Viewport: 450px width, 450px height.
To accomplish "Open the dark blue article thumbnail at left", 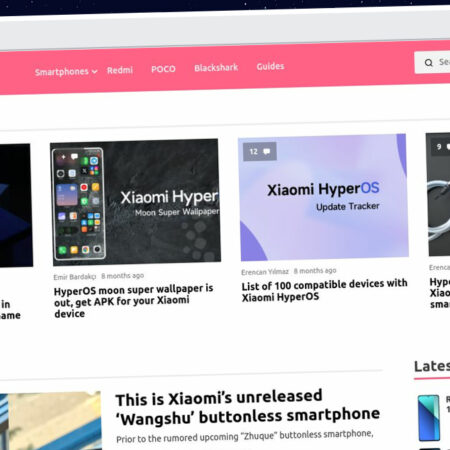I will [16, 206].
